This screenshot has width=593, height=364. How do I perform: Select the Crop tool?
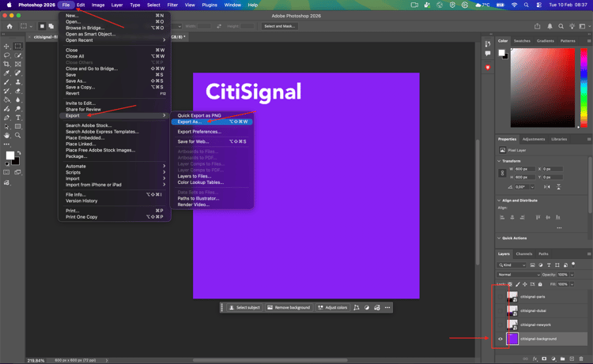[x=6, y=64]
